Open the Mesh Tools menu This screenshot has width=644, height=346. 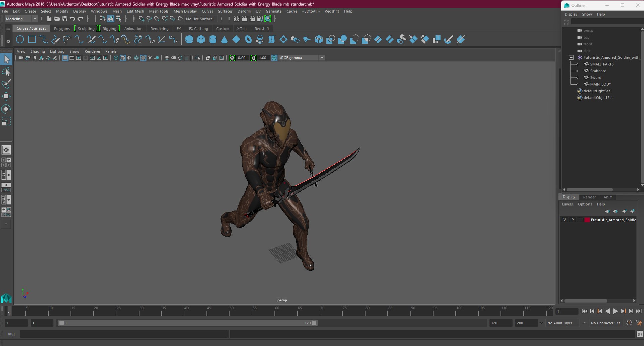pos(159,11)
